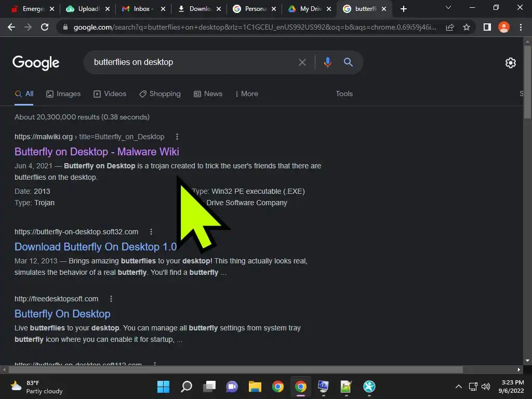Clear the search box with the X
This screenshot has width=532, height=399.
[302, 62]
